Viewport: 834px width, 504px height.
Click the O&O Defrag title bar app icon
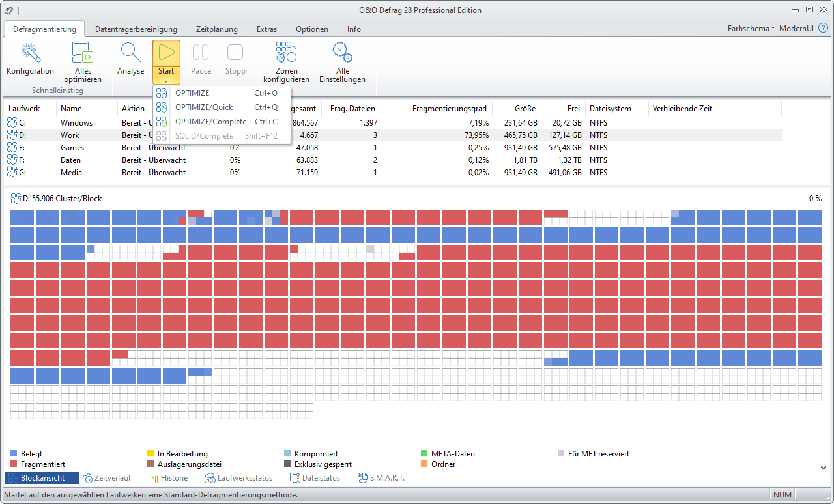[x=9, y=10]
